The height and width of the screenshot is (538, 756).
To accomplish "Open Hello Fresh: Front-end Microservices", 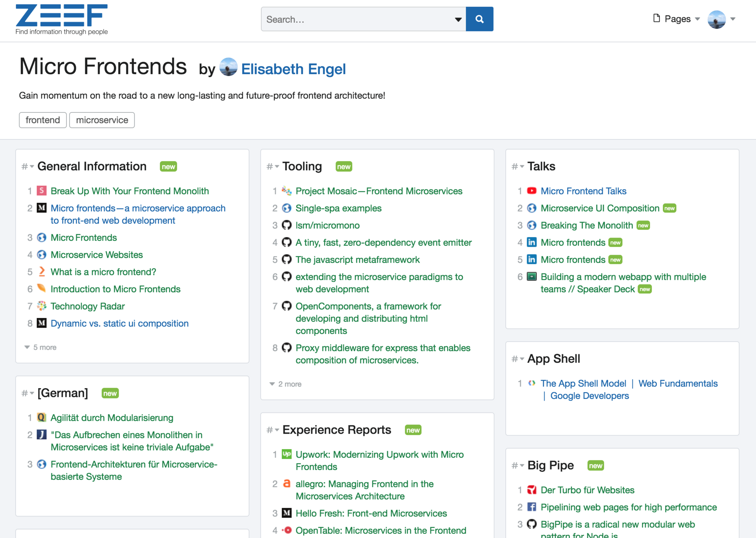I will click(371, 513).
